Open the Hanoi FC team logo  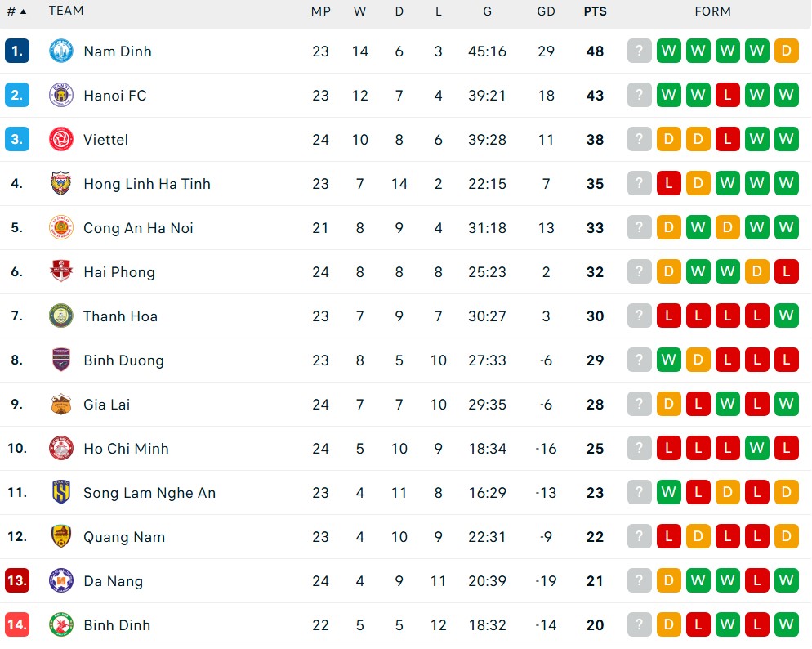tap(61, 96)
